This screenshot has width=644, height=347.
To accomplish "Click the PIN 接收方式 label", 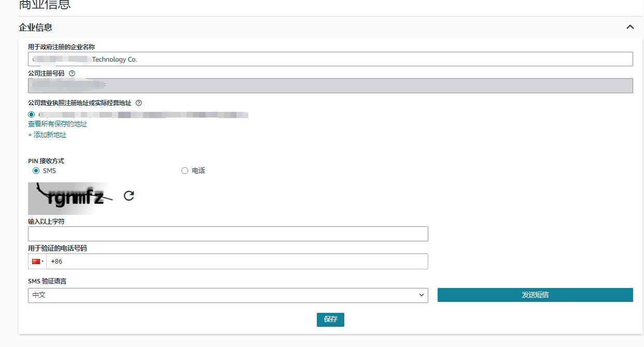I will coord(46,161).
